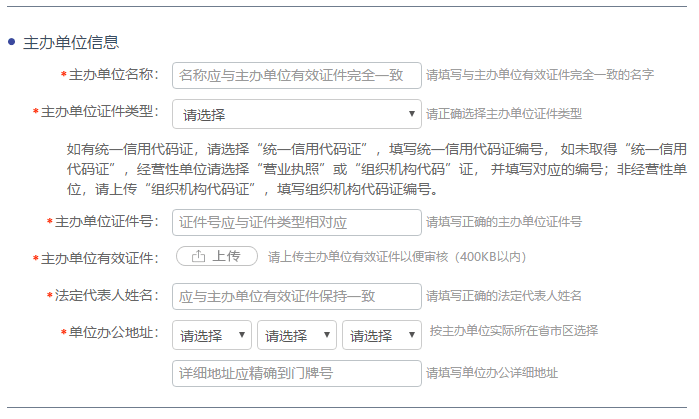The height and width of the screenshot is (419, 699).
Task: Click the hint 请填写单位办公详细地址
Action: [492, 373]
